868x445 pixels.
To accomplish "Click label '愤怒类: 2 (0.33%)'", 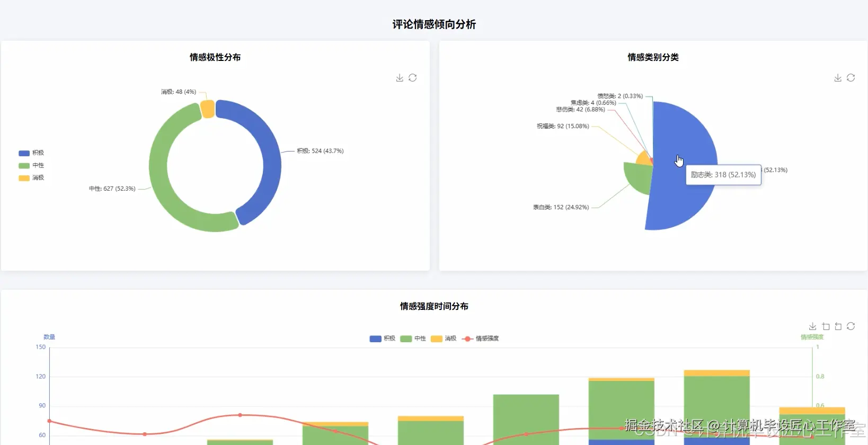I will tap(620, 96).
